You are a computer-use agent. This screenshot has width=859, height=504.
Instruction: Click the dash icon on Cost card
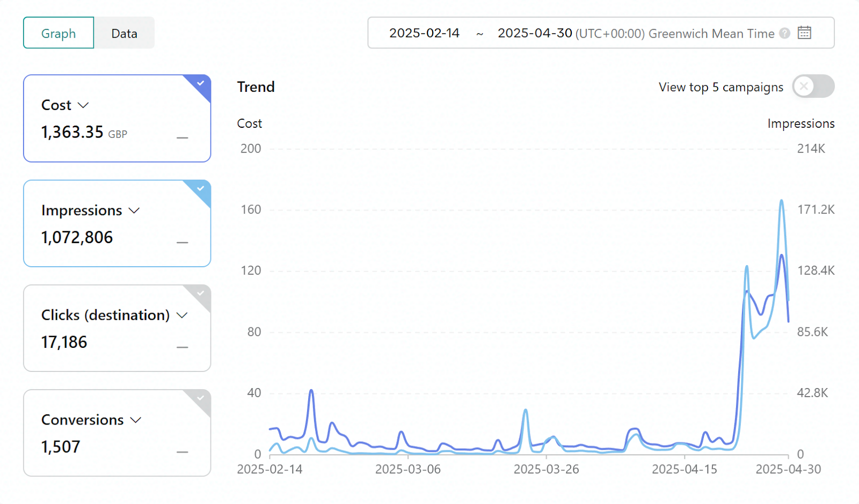[x=183, y=138]
